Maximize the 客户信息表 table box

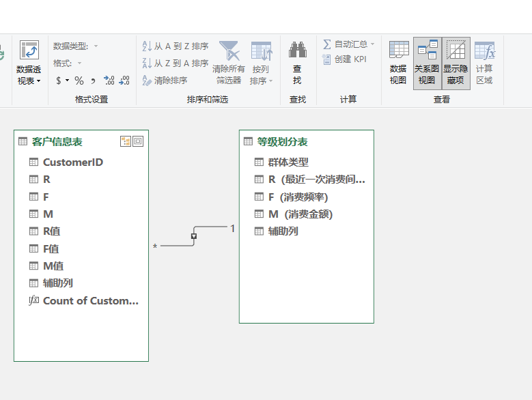[x=138, y=141]
